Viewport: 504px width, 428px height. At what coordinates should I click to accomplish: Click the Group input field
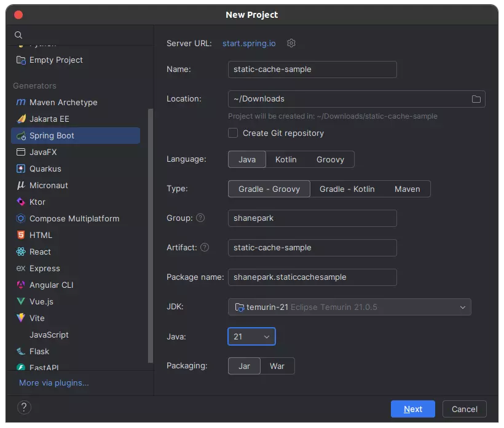312,218
